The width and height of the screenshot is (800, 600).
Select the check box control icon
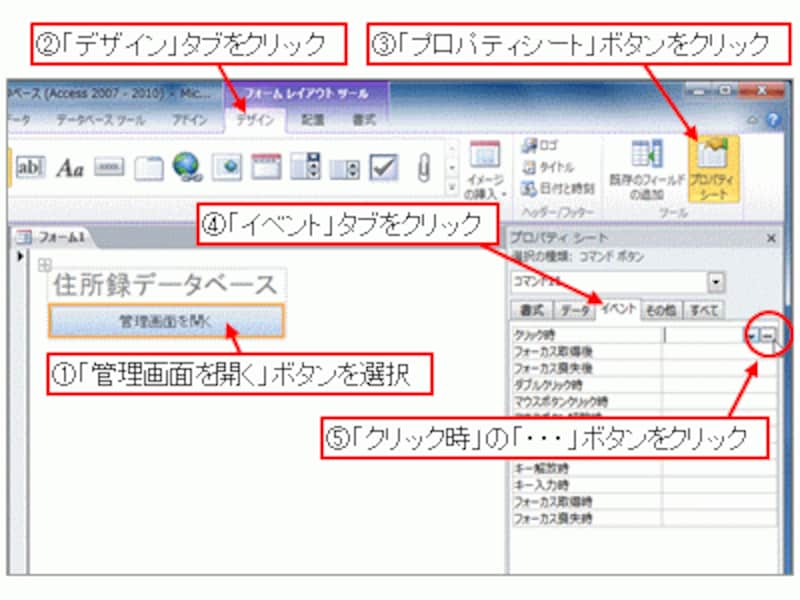pyautogui.click(x=384, y=167)
